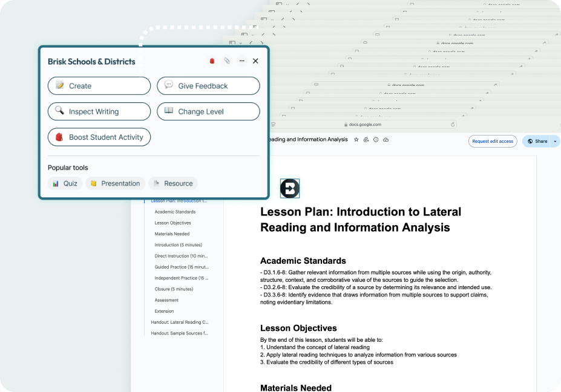The width and height of the screenshot is (561, 392).
Task: Star the document in Google Docs
Action: click(x=356, y=140)
